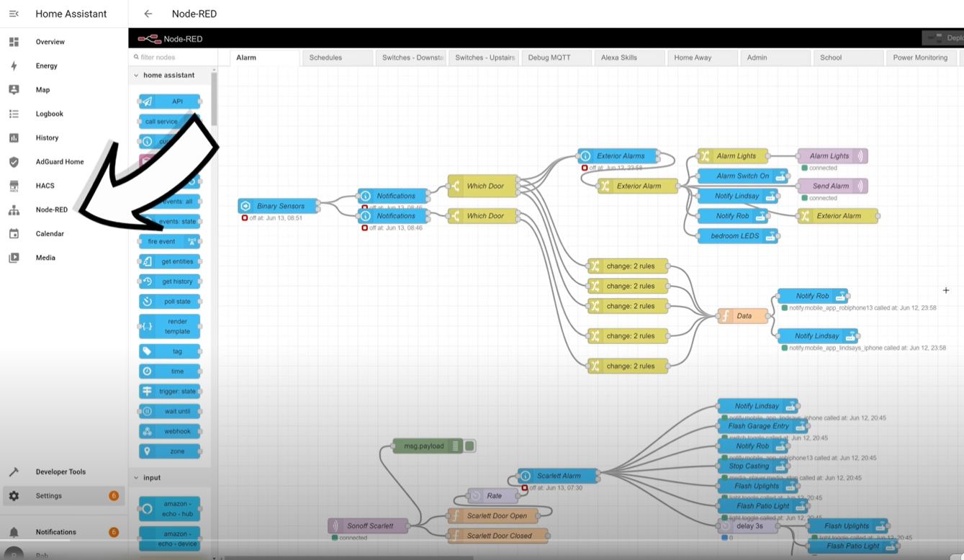This screenshot has width=964, height=560.
Task: Select the Alarm Switch On node
Action: 743,176
